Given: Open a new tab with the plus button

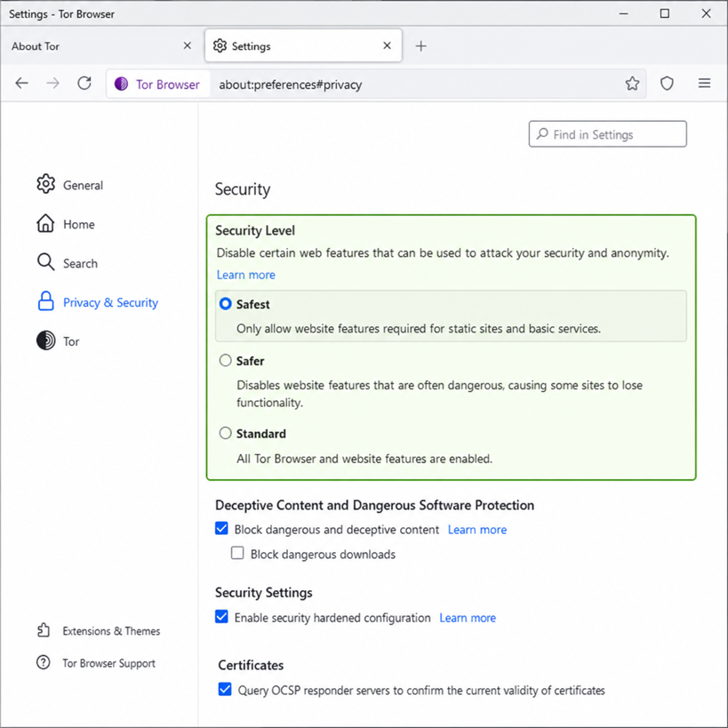Looking at the screenshot, I should coord(420,46).
